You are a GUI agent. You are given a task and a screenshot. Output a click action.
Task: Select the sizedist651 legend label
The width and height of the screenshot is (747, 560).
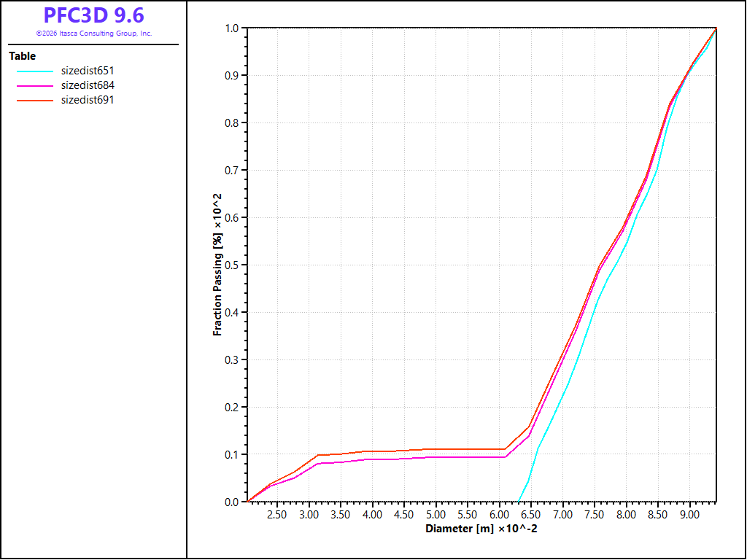coord(88,71)
